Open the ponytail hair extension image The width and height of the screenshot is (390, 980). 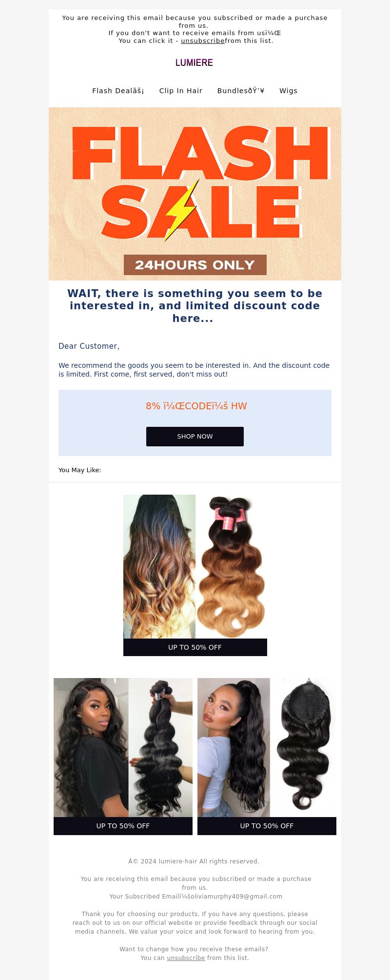tap(267, 747)
